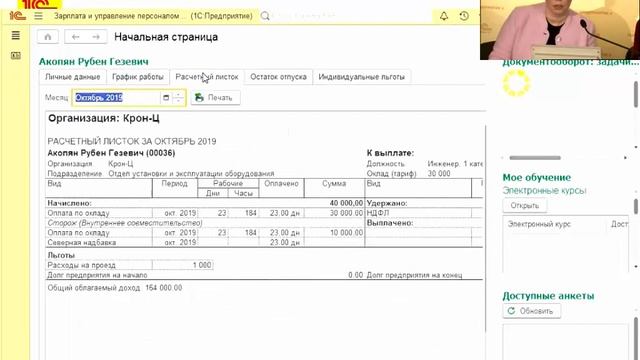Select the Расчетный листок tab

tap(207, 77)
